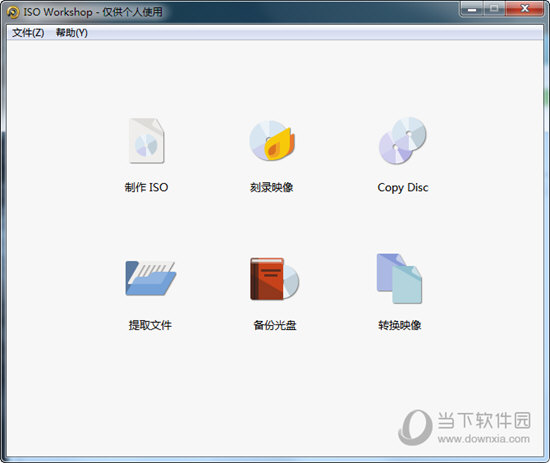550x463 pixels.
Task: Select the Copy Disc two-discs icon
Action: [x=403, y=141]
